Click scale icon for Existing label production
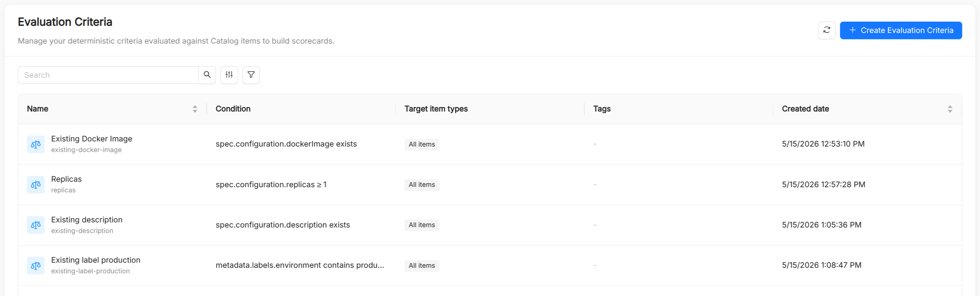Viewport: 980px width, 296px height. pos(36,266)
